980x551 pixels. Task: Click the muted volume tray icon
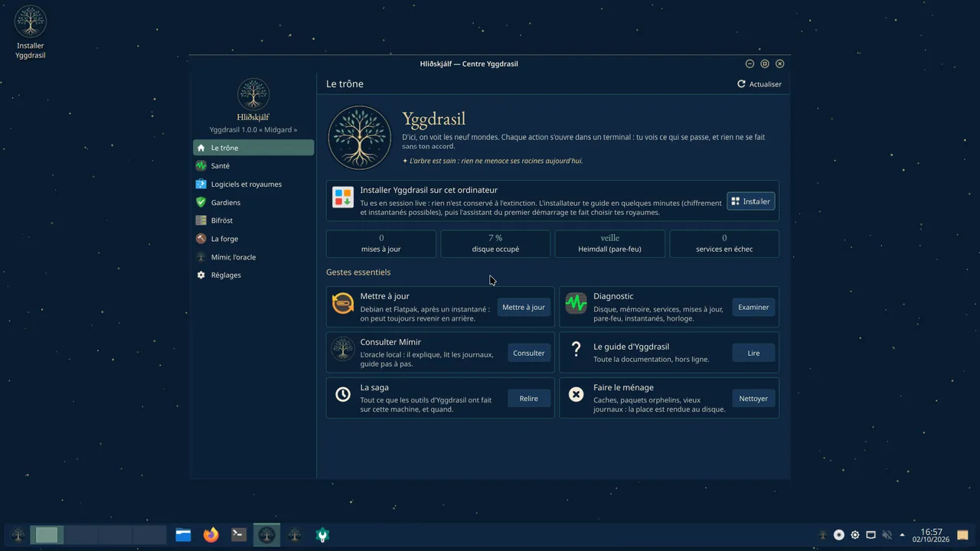[887, 535]
